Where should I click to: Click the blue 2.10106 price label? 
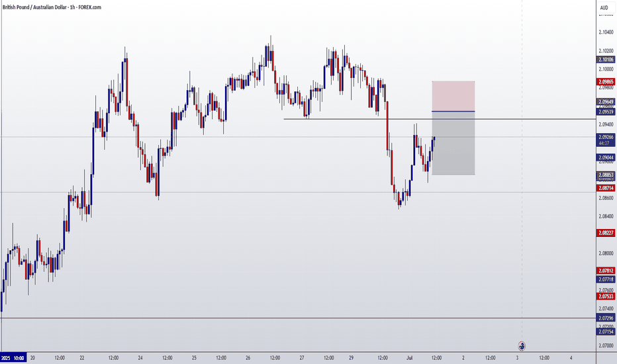click(x=606, y=60)
